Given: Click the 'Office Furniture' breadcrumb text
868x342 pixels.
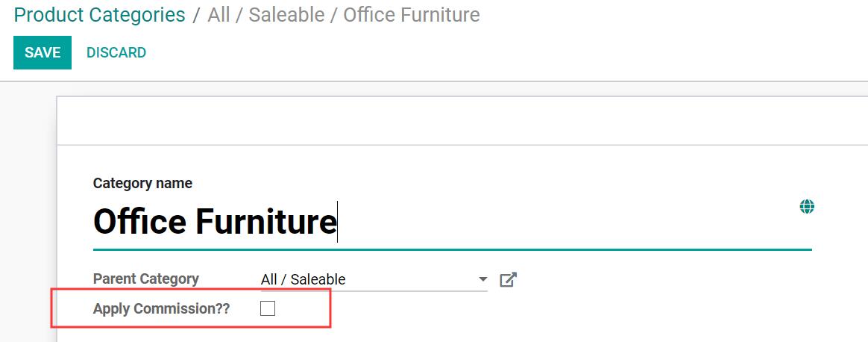Looking at the screenshot, I should [412, 14].
